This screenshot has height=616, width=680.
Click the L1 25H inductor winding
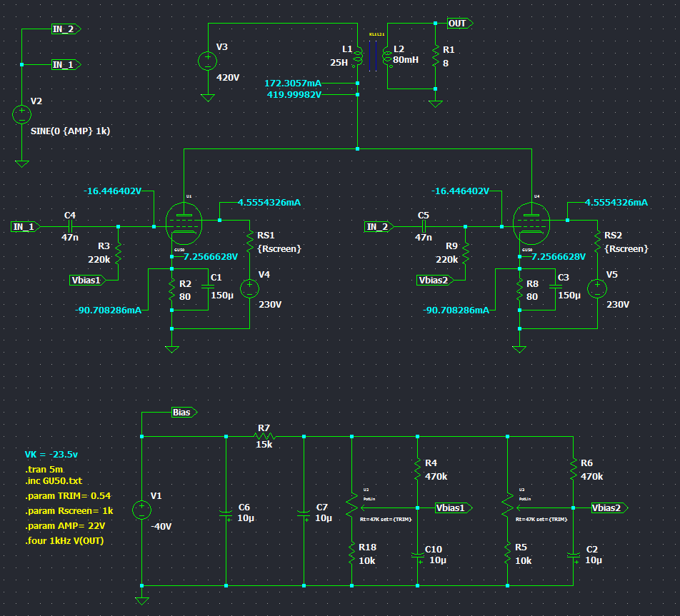[x=359, y=56]
